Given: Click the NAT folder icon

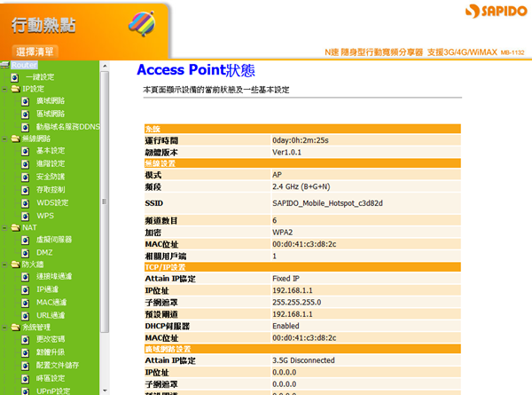Looking at the screenshot, I should tap(16, 227).
